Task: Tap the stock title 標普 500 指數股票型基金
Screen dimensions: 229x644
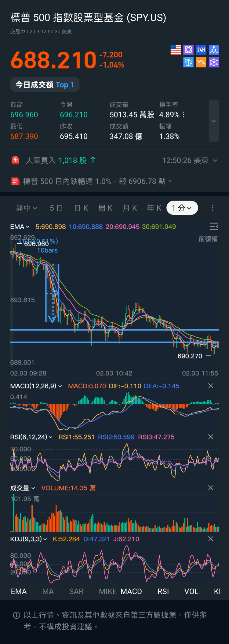Action: click(x=88, y=17)
